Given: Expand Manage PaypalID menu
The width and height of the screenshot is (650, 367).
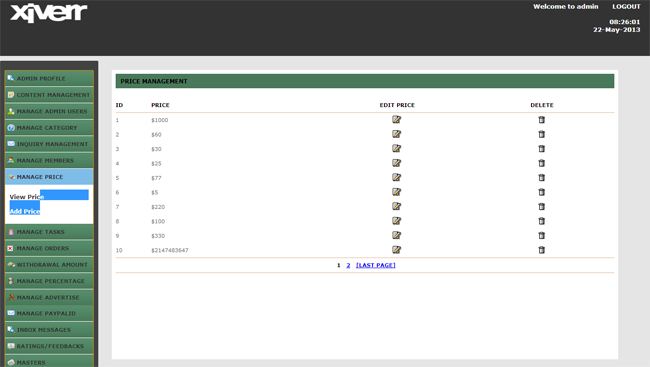Looking at the screenshot, I should (x=49, y=314).
